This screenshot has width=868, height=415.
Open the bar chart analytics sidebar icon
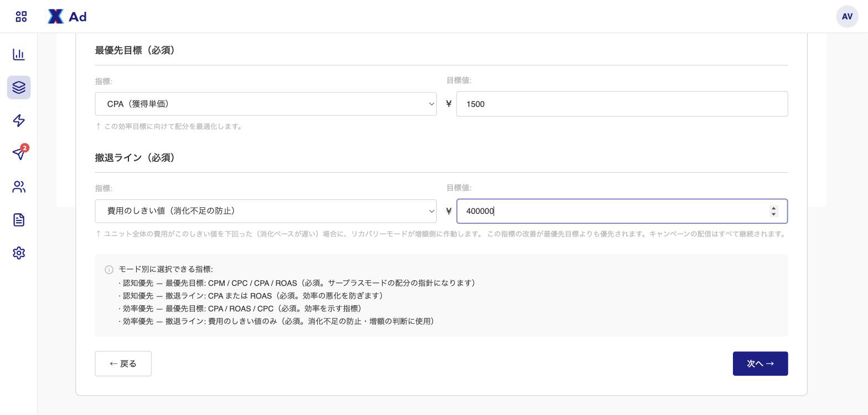coord(19,54)
